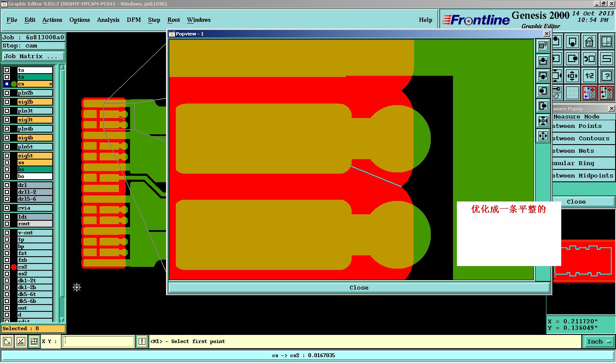Click the Popview zoom-in arrows icon
This screenshot has width=616, height=364.
tap(543, 121)
